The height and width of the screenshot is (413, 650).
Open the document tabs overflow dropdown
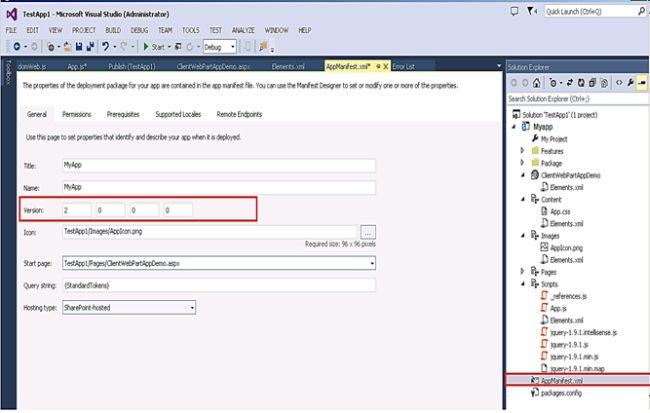(x=499, y=66)
